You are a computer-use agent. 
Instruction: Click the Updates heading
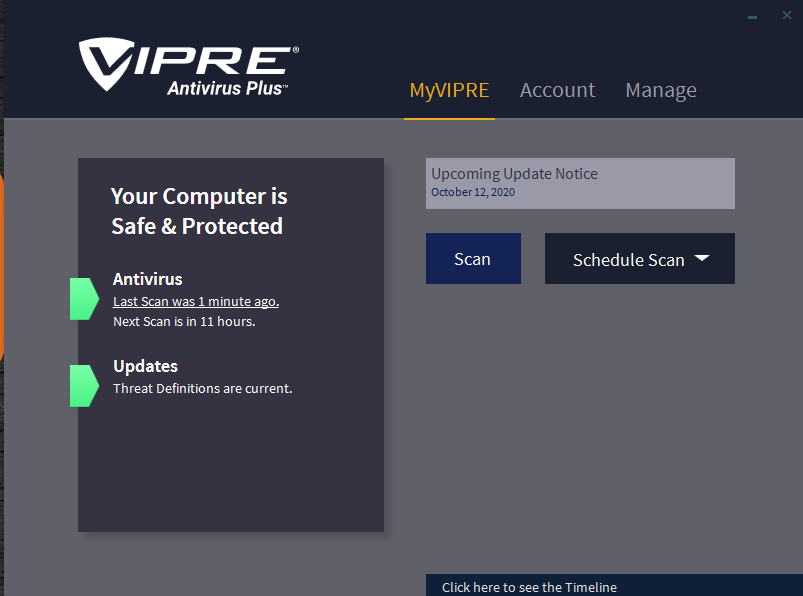(145, 366)
